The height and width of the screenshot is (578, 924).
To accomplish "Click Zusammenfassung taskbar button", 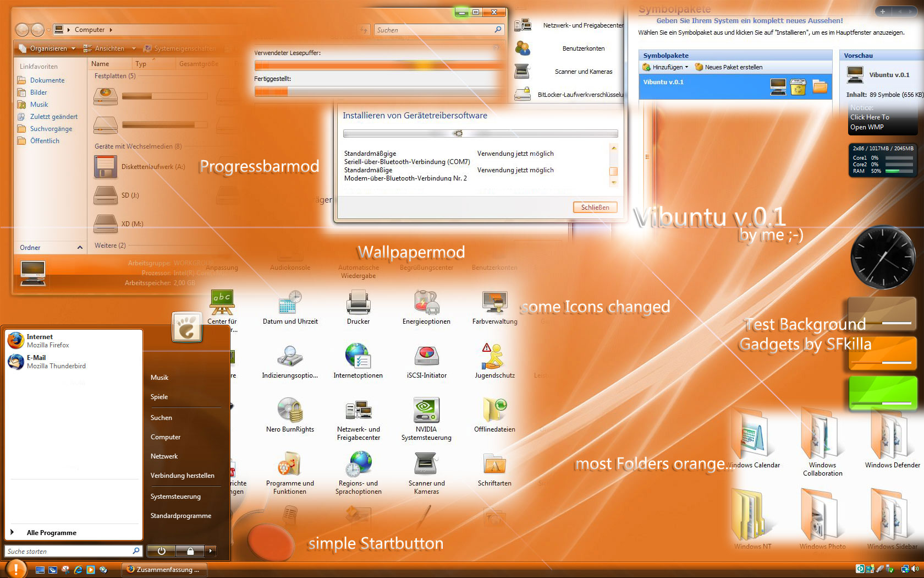I will tap(164, 570).
